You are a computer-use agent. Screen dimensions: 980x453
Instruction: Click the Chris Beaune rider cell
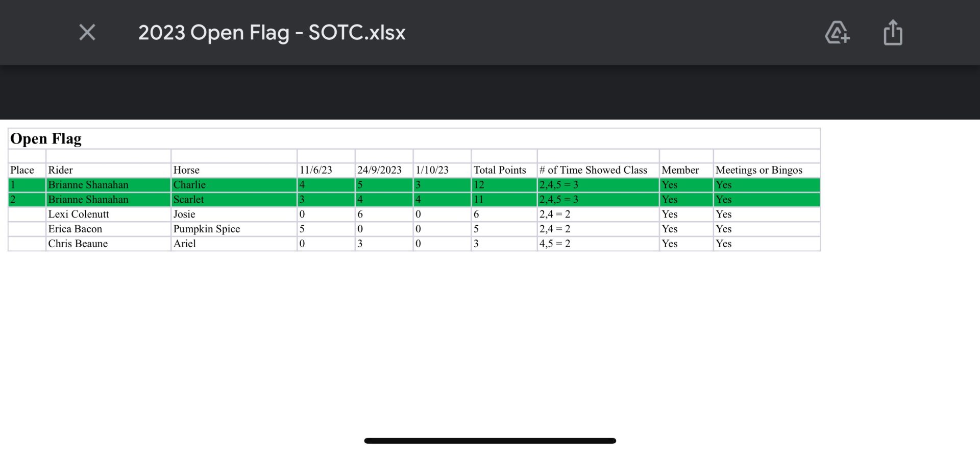point(78,244)
